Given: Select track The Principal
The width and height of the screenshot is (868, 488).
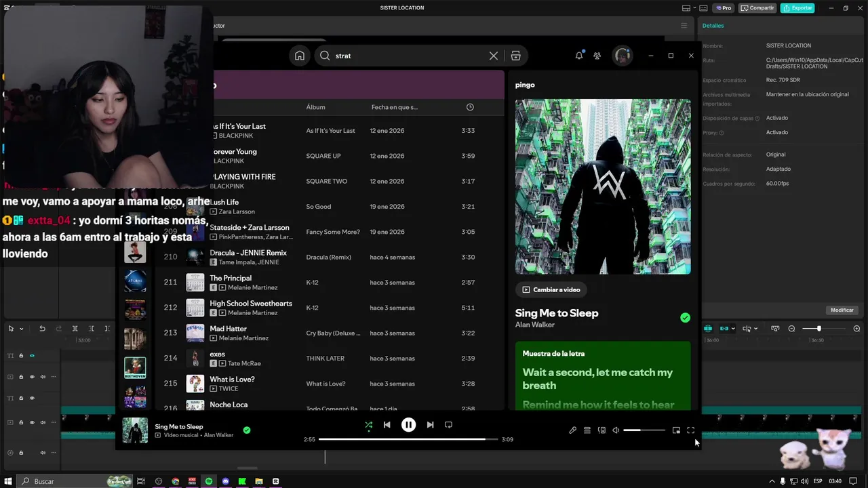Looking at the screenshot, I should pyautogui.click(x=231, y=278).
